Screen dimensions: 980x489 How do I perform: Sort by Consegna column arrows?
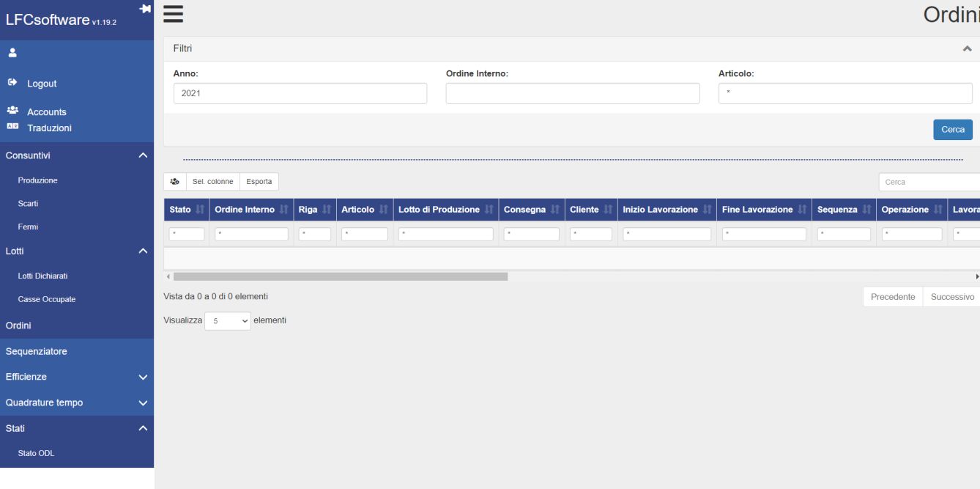(x=554, y=210)
